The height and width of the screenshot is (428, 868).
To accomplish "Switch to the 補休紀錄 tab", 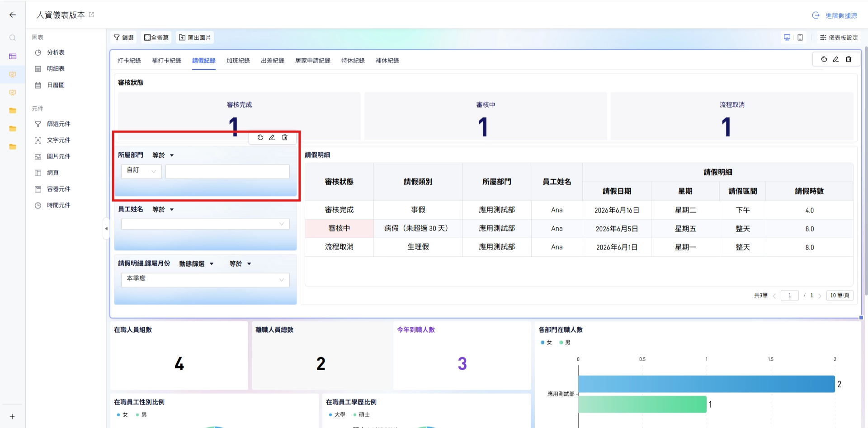I will click(x=387, y=61).
